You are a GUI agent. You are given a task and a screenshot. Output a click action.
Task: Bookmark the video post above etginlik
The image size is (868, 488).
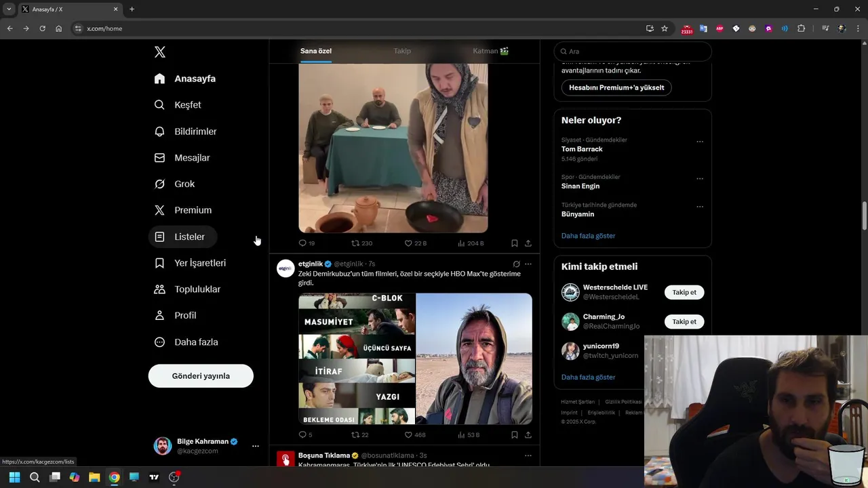(x=515, y=243)
